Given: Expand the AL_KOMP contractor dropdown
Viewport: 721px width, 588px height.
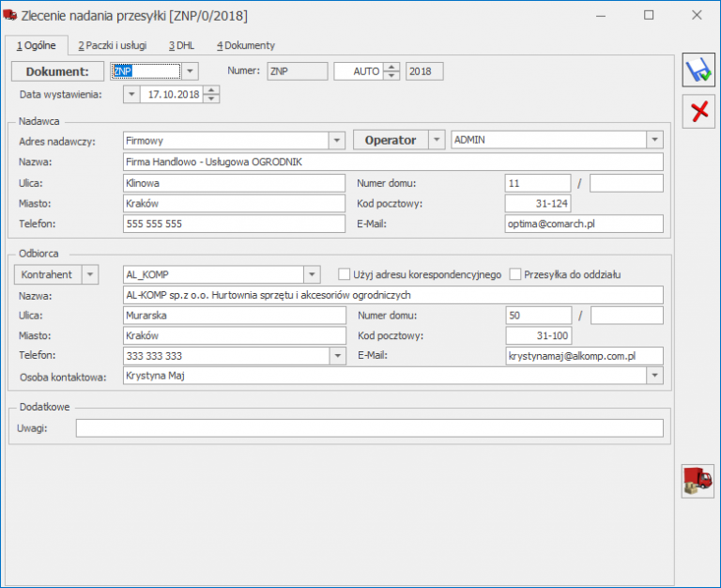Looking at the screenshot, I should pos(312,274).
